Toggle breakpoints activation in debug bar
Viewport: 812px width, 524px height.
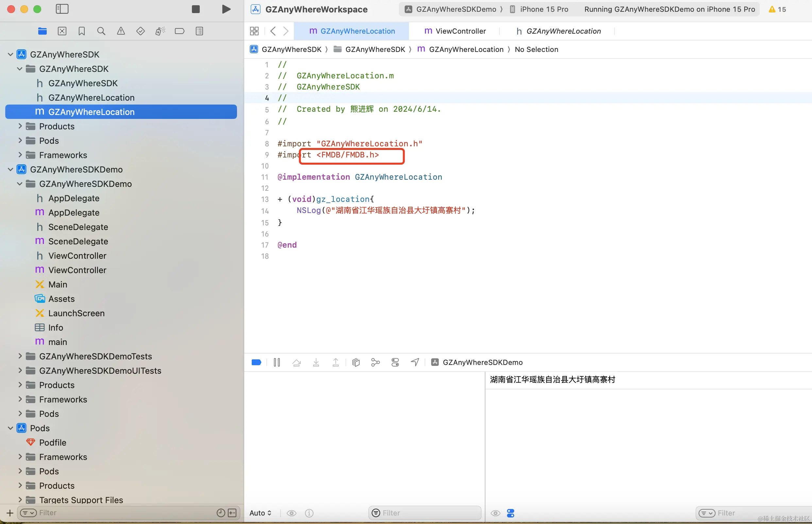(256, 362)
